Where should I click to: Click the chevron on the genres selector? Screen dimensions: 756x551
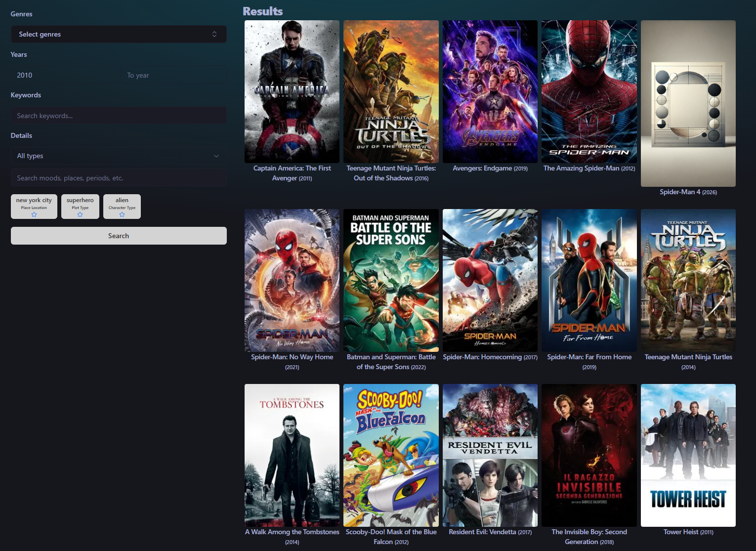214,34
